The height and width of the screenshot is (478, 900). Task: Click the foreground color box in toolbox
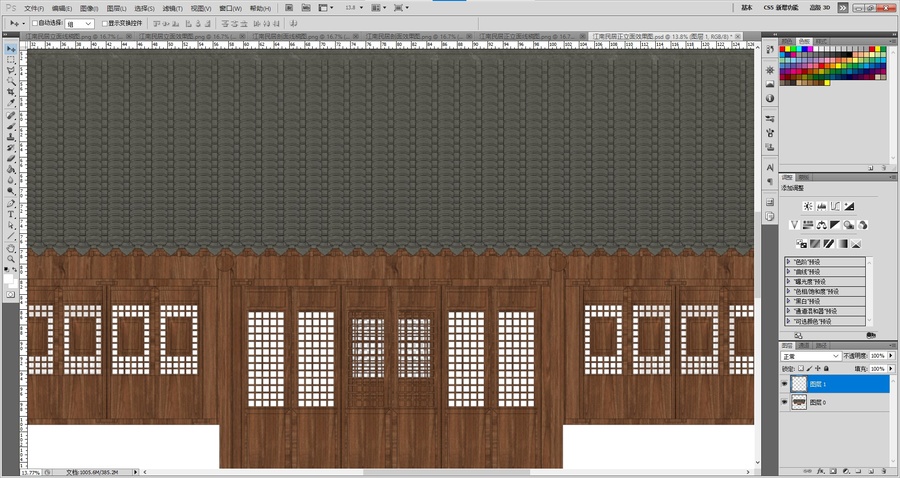[x=8, y=278]
